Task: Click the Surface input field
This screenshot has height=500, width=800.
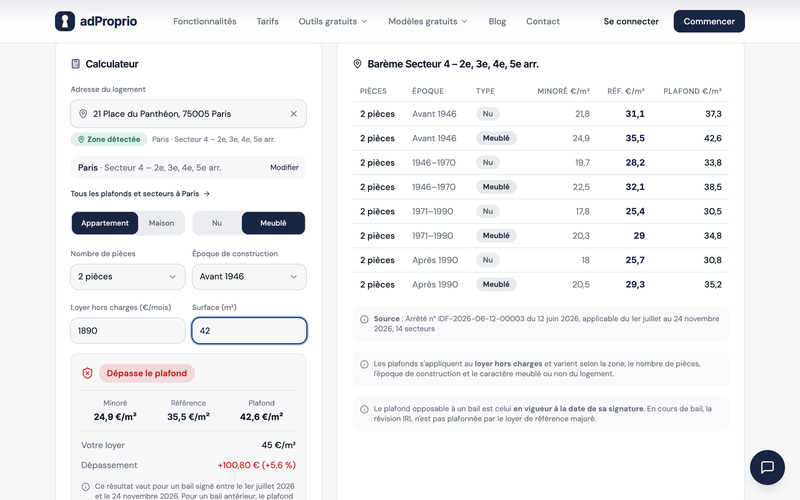Action: tap(249, 331)
